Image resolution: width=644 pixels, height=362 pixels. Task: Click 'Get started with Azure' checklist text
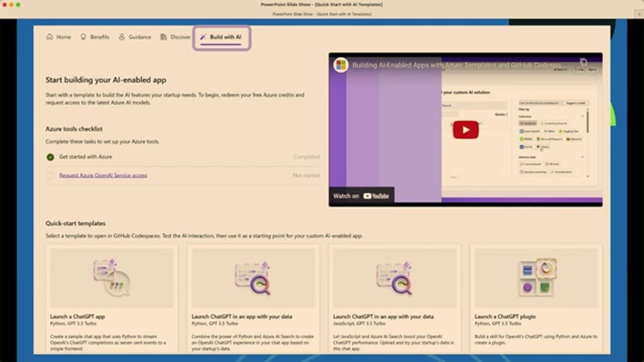(85, 157)
